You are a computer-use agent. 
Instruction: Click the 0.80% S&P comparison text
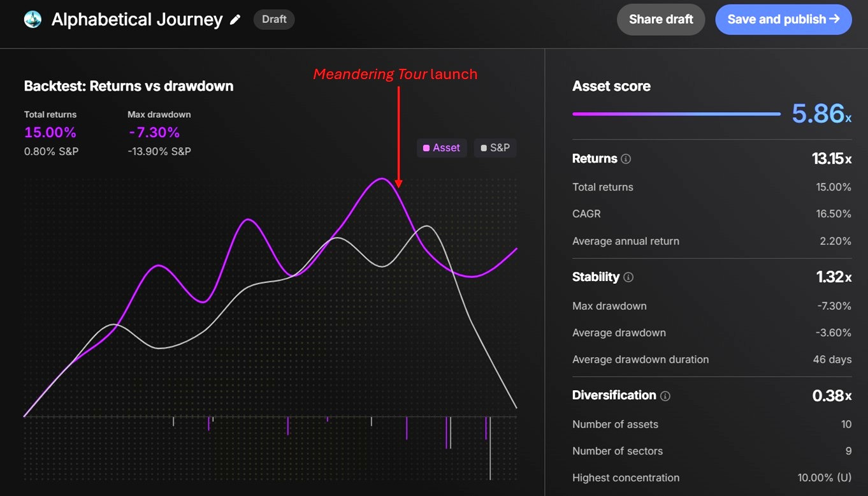[x=51, y=151]
